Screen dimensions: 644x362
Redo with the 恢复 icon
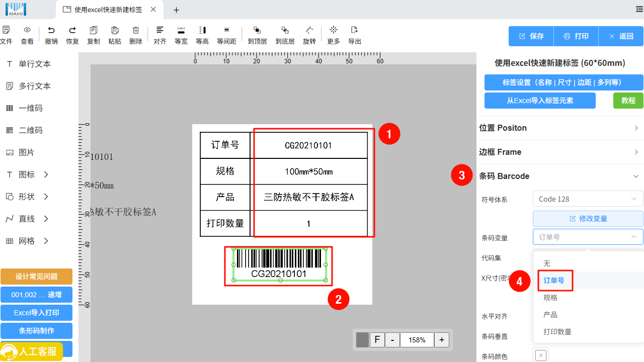72,30
